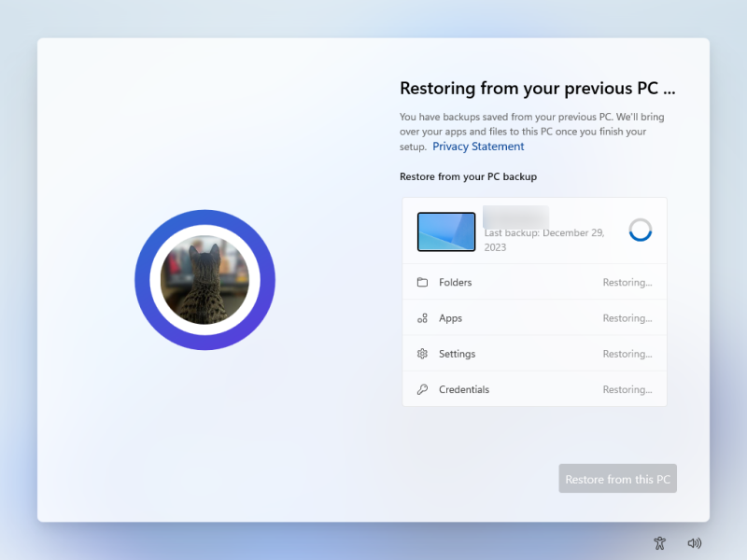
Task: Click the Credentials key icon
Action: [x=422, y=389]
